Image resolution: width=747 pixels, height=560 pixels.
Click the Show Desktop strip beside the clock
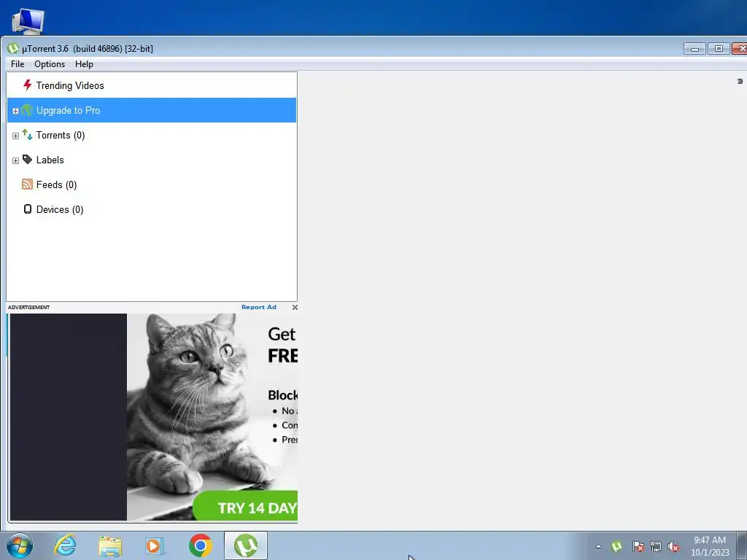click(742, 545)
